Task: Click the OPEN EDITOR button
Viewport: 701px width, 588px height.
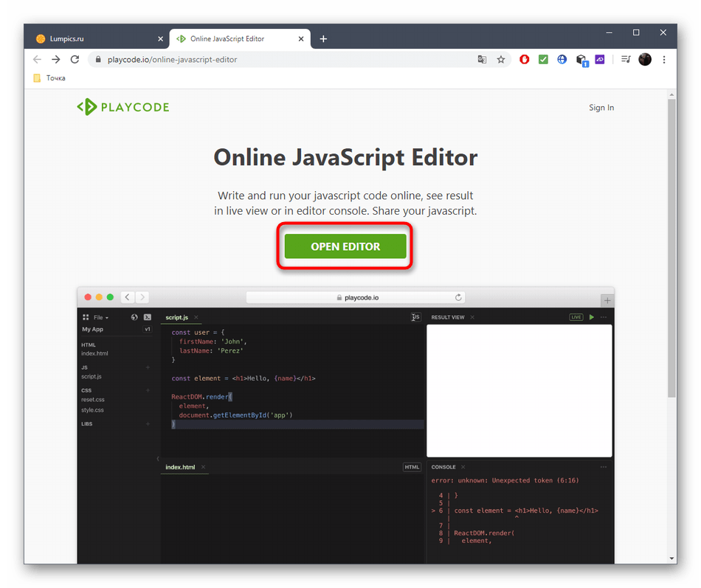Action: 345,246
